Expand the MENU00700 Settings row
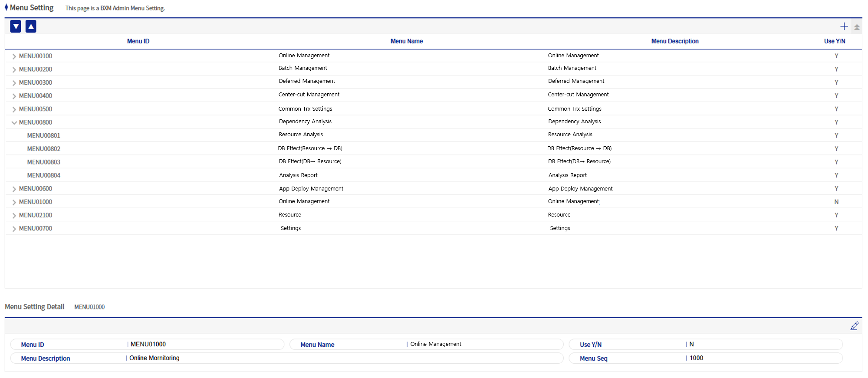The height and width of the screenshot is (378, 868). tap(14, 229)
